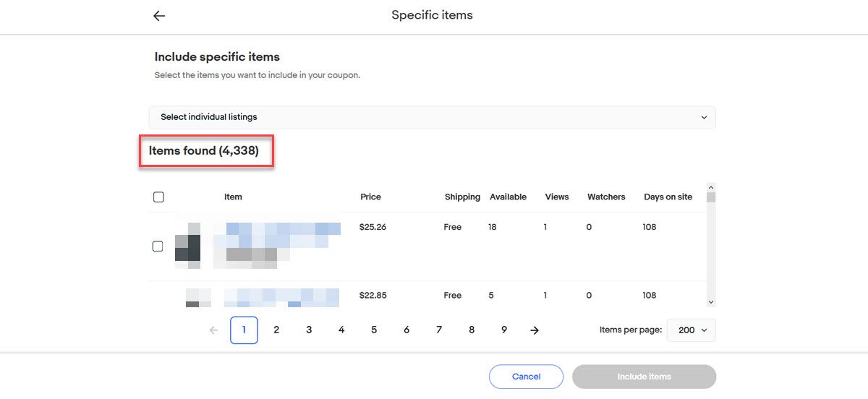Check the $25.26 item checkbox
This screenshot has height=399, width=868.
158,246
